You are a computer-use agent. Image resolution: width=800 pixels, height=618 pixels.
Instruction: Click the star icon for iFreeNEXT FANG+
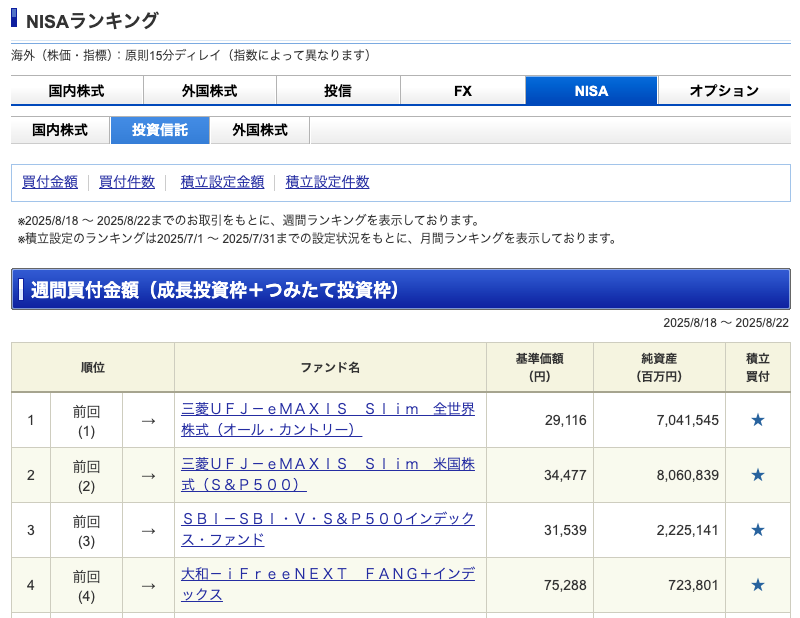pyautogui.click(x=758, y=585)
